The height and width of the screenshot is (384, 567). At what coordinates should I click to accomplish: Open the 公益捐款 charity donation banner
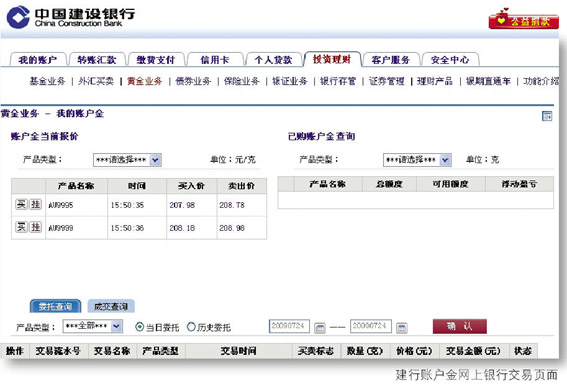coord(523,20)
